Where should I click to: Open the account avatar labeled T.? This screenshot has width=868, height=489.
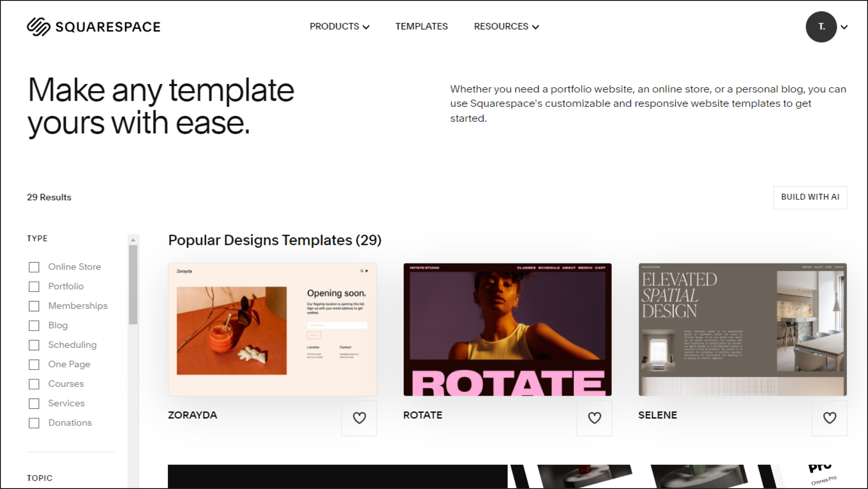tap(822, 27)
